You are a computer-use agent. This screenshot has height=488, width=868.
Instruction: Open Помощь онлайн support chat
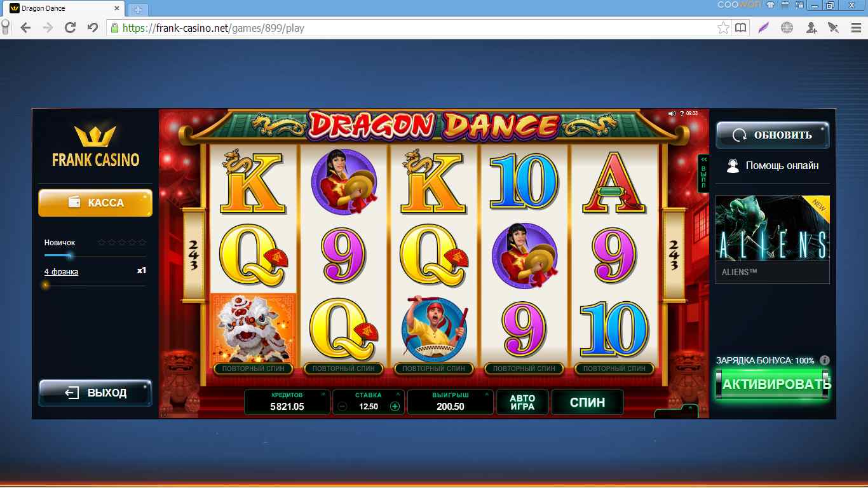(773, 166)
